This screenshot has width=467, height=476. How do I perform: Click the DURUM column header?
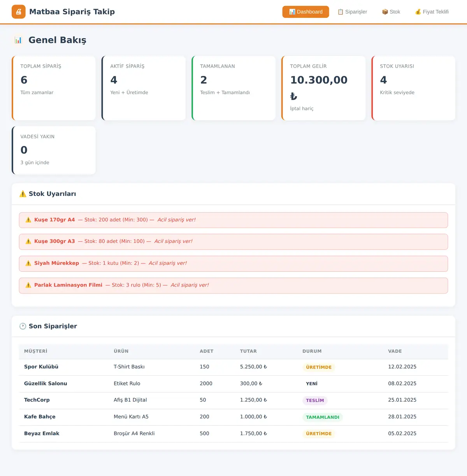(312, 351)
